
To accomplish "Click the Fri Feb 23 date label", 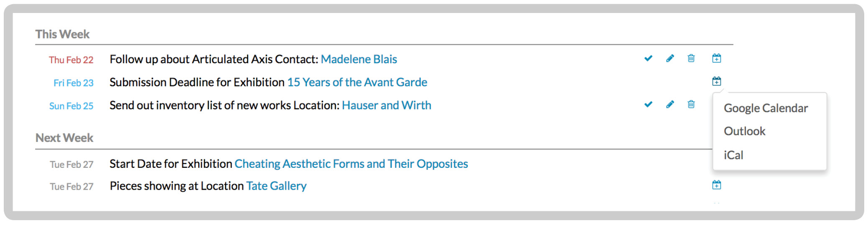I will tap(73, 83).
